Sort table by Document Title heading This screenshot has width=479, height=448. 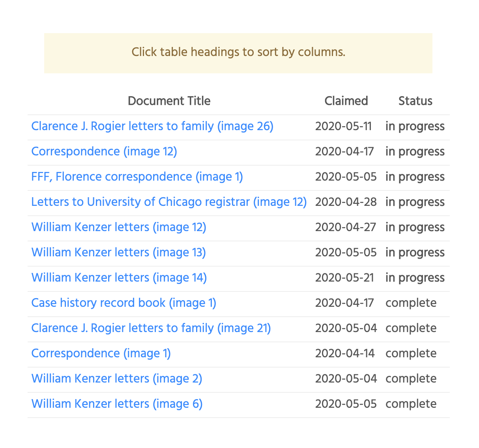[169, 101]
